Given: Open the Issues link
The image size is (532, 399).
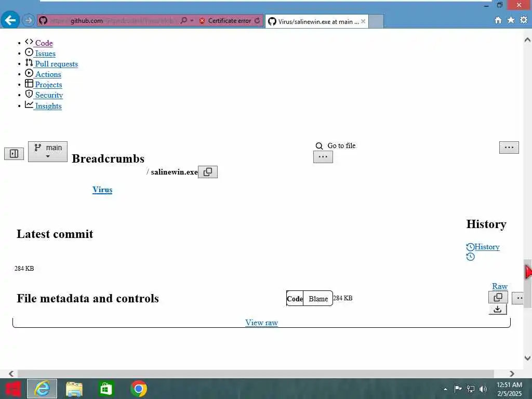Looking at the screenshot, I should [x=45, y=54].
